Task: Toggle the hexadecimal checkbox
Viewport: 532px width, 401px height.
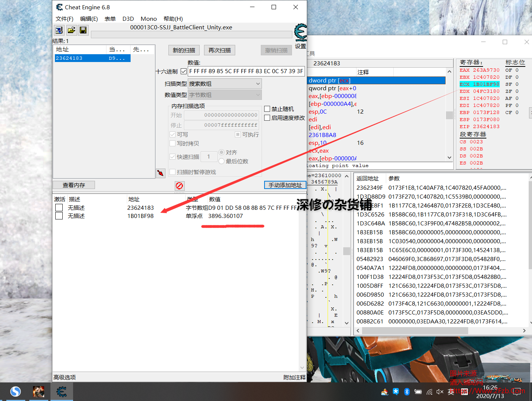Action: coord(184,71)
